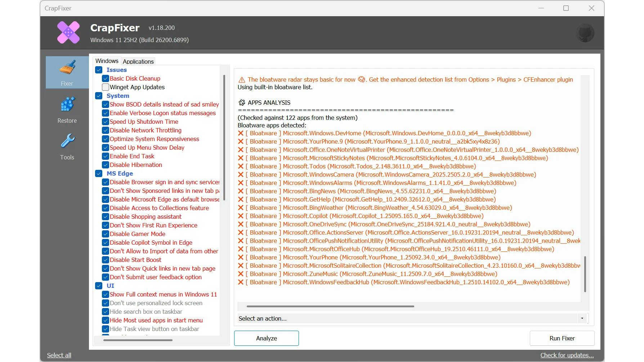The height and width of the screenshot is (362, 644).
Task: Toggle the UI group checkbox
Action: (99, 286)
